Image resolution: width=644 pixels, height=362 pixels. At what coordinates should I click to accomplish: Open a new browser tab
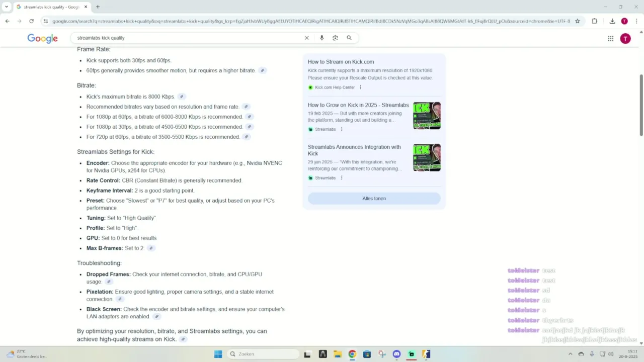click(x=98, y=7)
